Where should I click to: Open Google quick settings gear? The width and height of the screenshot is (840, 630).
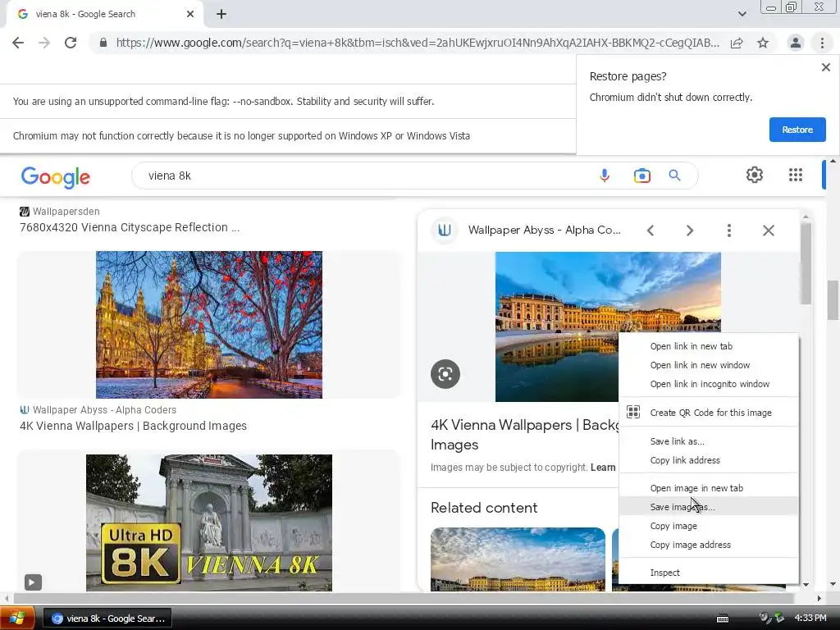coord(755,175)
